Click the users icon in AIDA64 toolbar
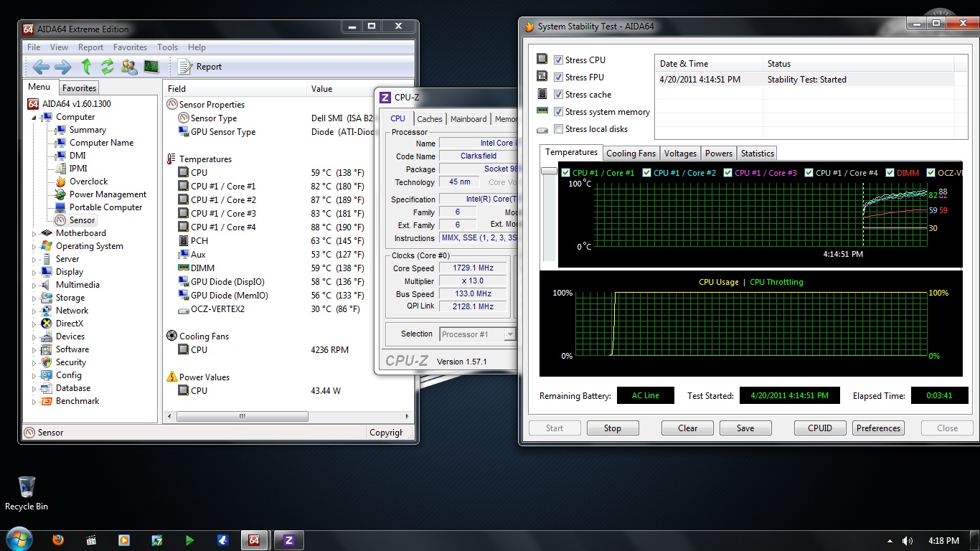 [x=129, y=67]
